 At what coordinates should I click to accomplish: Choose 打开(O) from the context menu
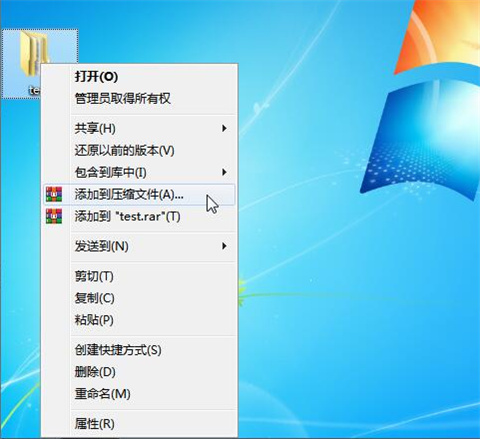click(139, 77)
